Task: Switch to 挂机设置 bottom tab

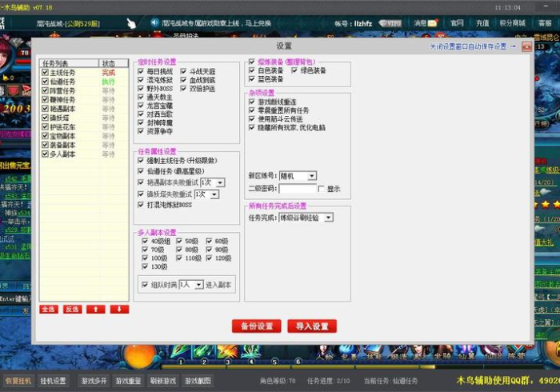Action: click(54, 382)
